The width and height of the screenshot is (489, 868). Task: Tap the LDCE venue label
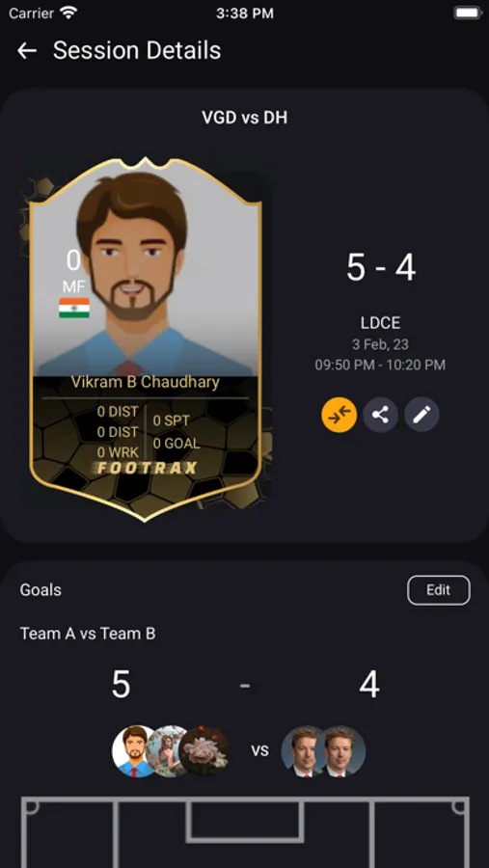[x=380, y=323]
